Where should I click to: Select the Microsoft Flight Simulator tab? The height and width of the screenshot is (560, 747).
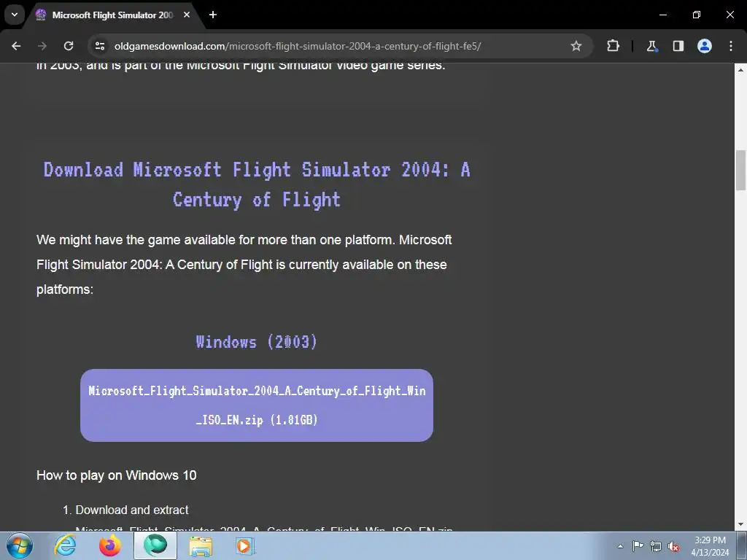point(112,15)
